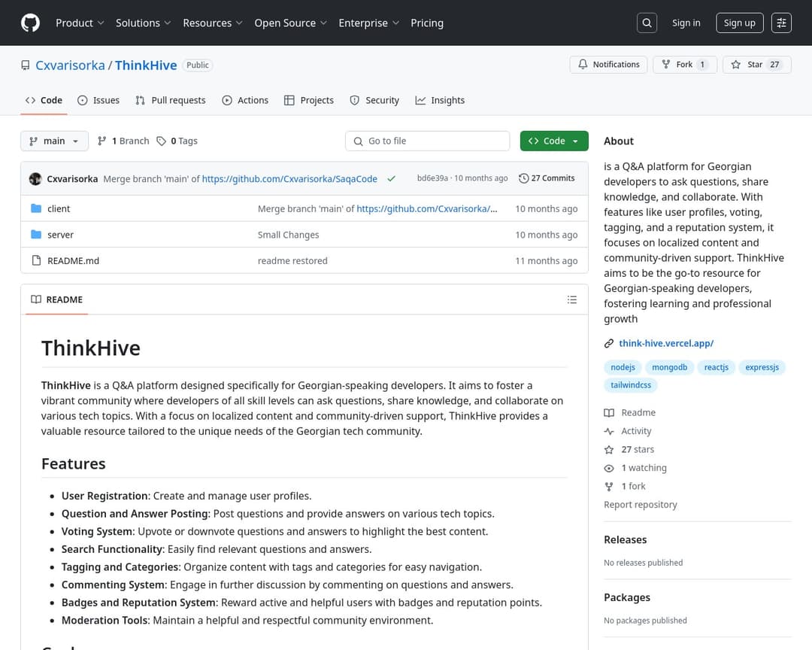Click the 0 Tags label icon
Image resolution: width=812 pixels, height=650 pixels.
pos(162,140)
